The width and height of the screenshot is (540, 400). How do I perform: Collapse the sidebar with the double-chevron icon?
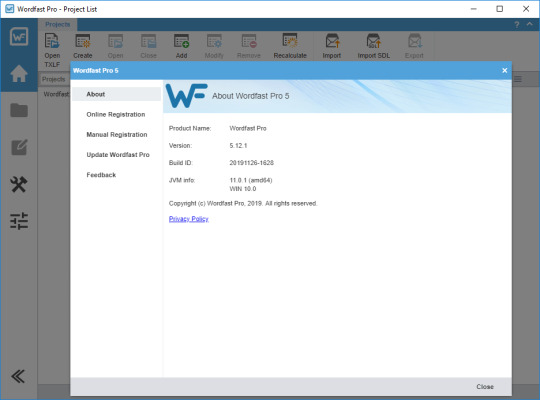click(18, 376)
